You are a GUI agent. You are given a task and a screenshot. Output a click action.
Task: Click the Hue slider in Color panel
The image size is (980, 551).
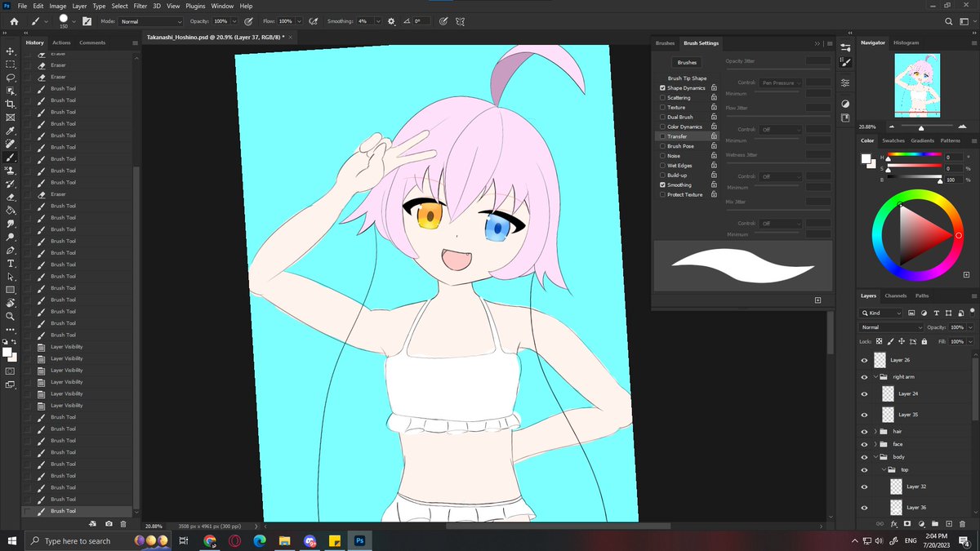915,154
